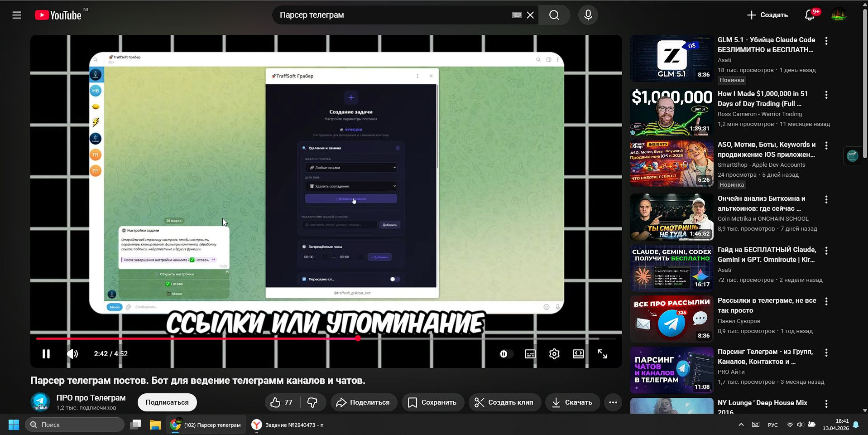Open the Парсинг Телеграм - из Групп title
Screen dimensions: 868x435
765,357
